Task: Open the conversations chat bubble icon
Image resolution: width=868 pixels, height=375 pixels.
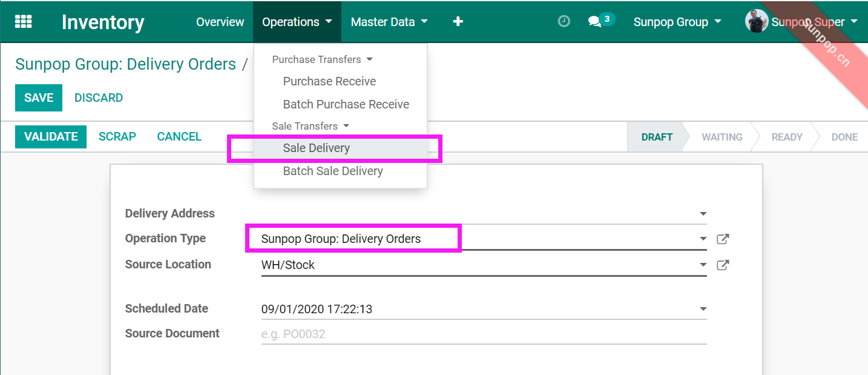Action: pyautogui.click(x=594, y=22)
